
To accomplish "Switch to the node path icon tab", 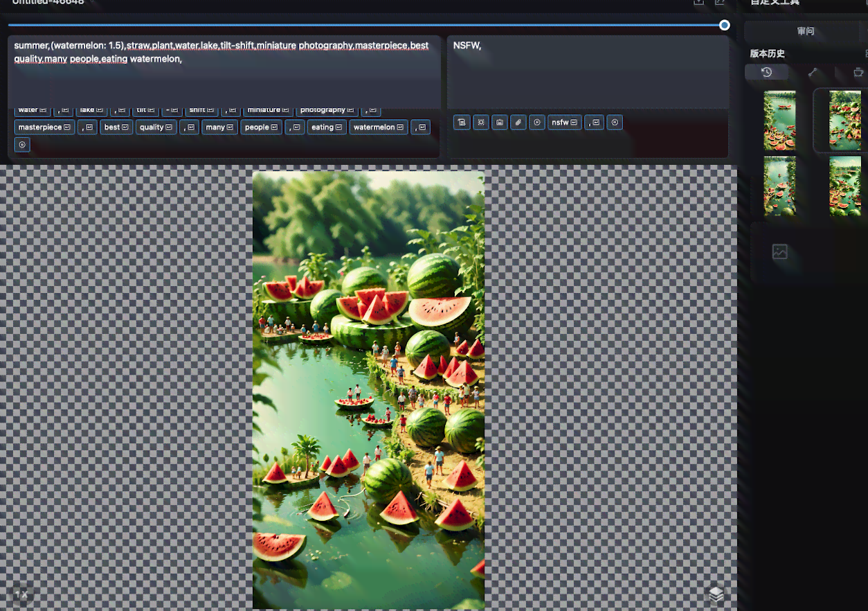I will point(813,72).
